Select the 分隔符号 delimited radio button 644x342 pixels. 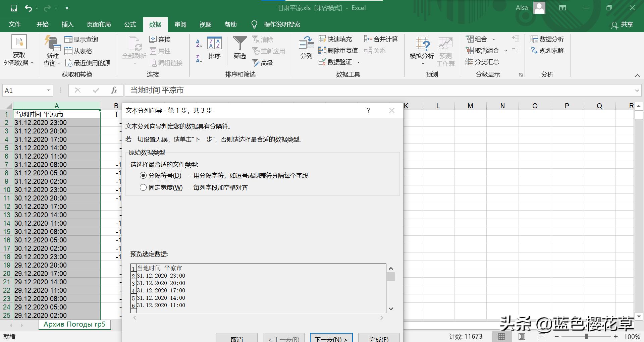(143, 175)
